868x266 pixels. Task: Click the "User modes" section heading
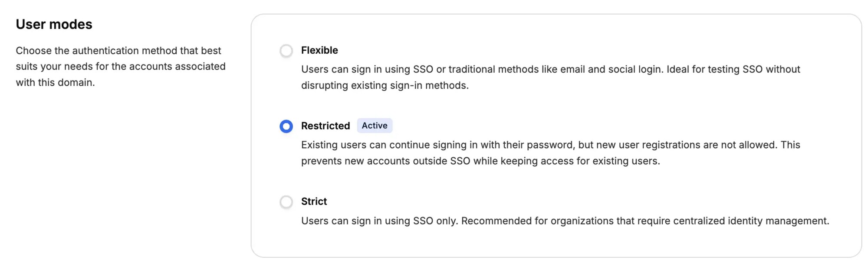(54, 24)
